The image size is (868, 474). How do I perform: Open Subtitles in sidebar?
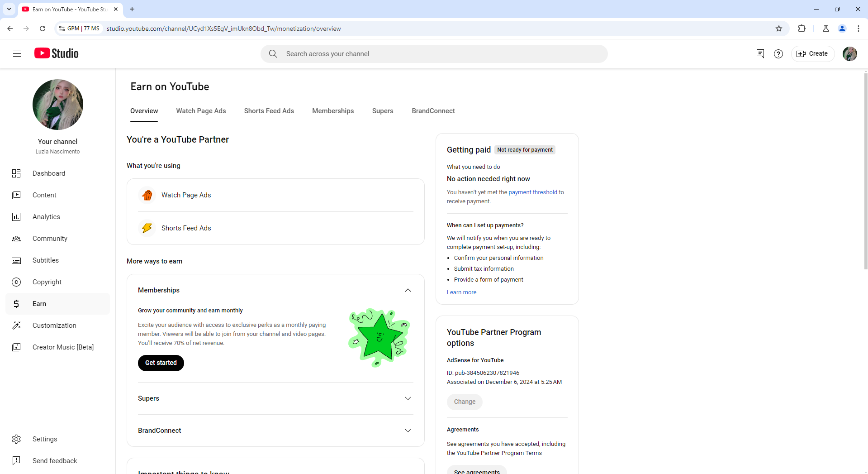pos(58,260)
